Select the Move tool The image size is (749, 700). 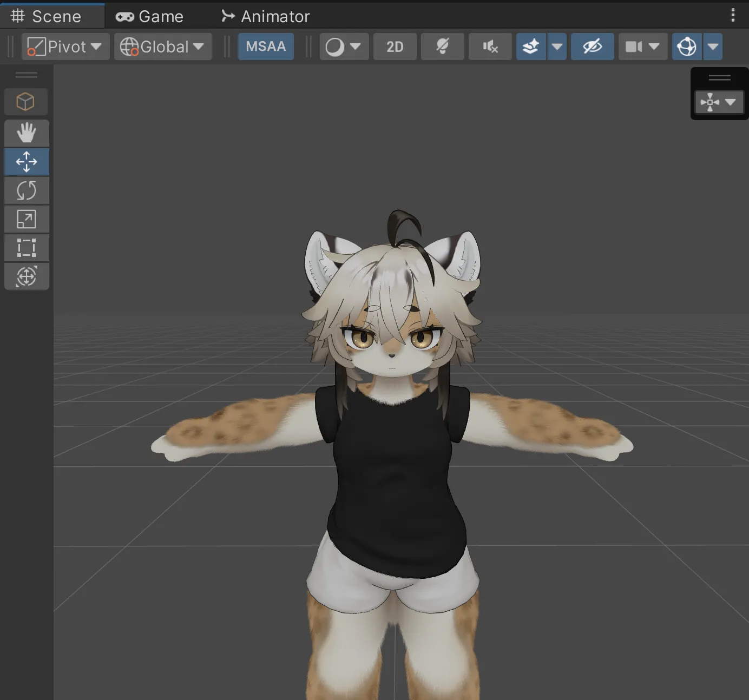click(x=26, y=162)
